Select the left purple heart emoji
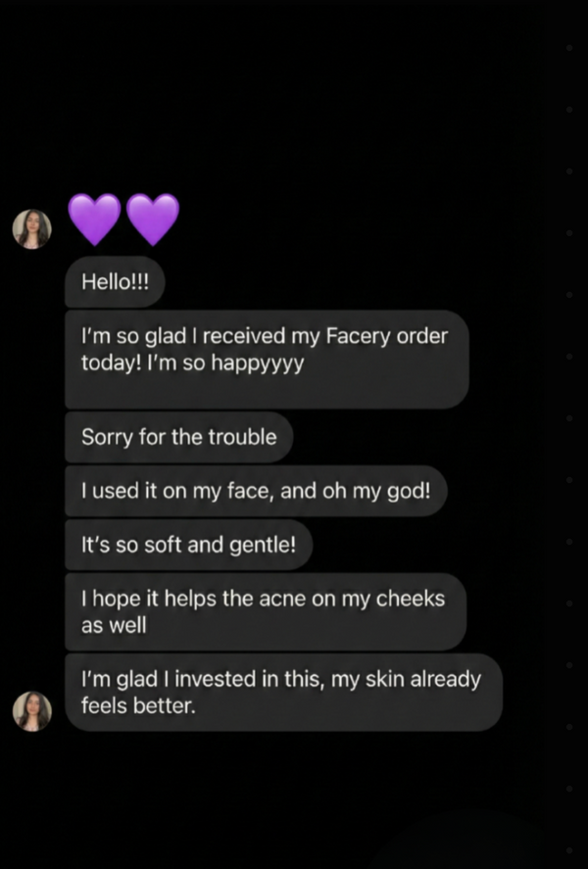The image size is (588, 869). (x=95, y=217)
